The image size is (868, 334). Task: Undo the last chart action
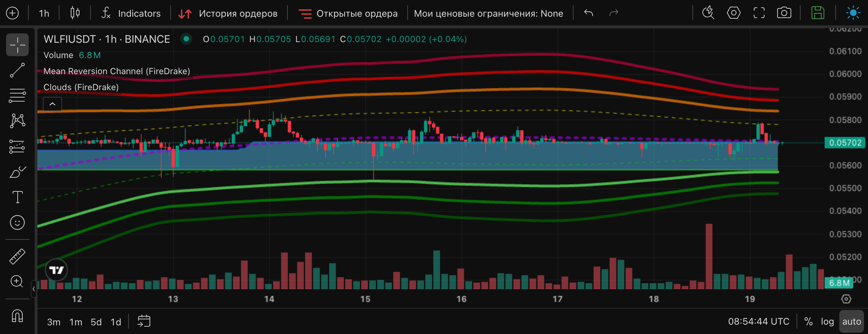pyautogui.click(x=588, y=13)
